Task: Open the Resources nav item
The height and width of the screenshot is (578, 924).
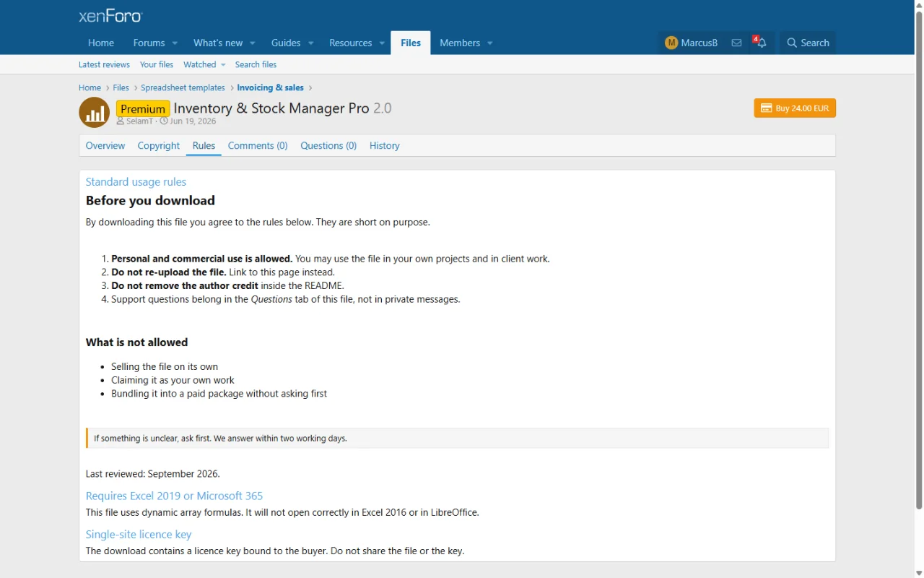Action: point(351,43)
